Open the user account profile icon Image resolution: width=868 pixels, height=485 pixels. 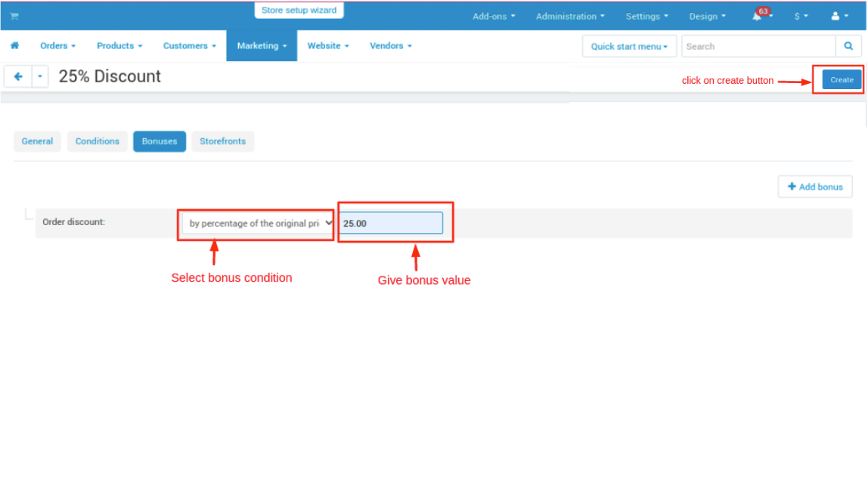[x=836, y=16]
